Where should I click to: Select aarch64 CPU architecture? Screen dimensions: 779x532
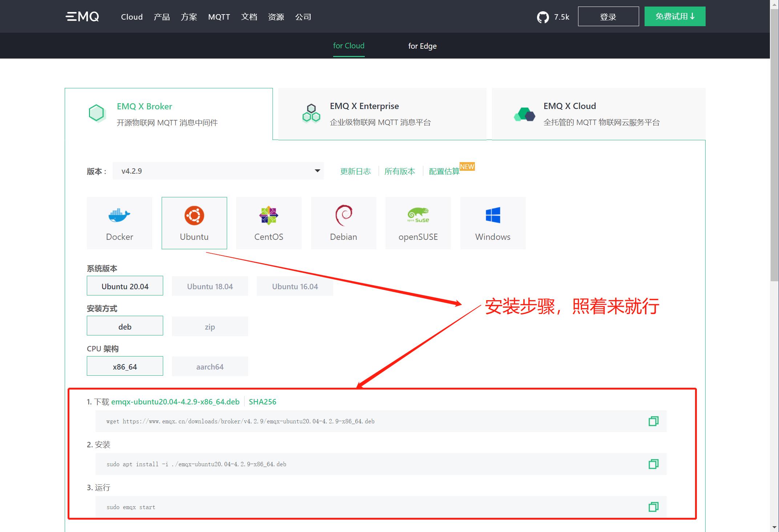click(210, 366)
